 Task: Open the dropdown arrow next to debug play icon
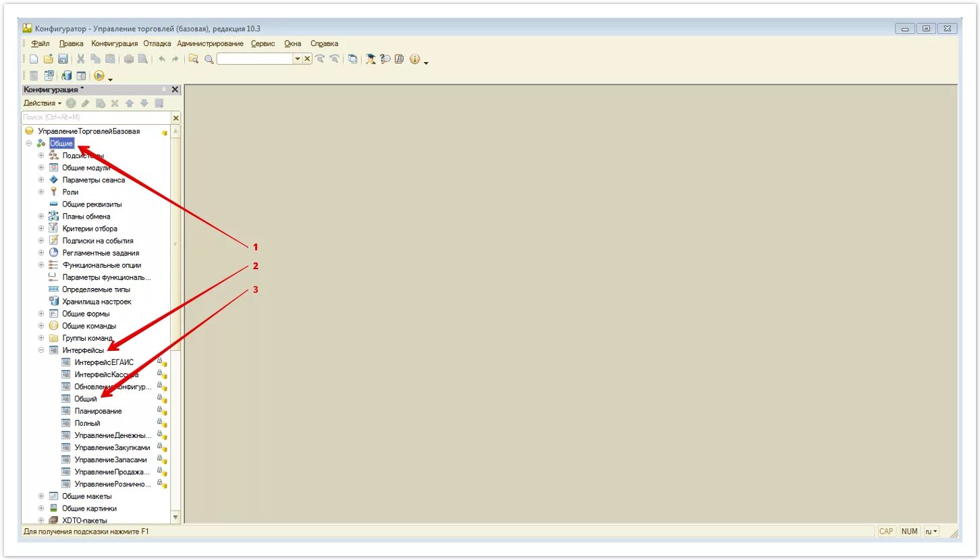click(x=110, y=80)
